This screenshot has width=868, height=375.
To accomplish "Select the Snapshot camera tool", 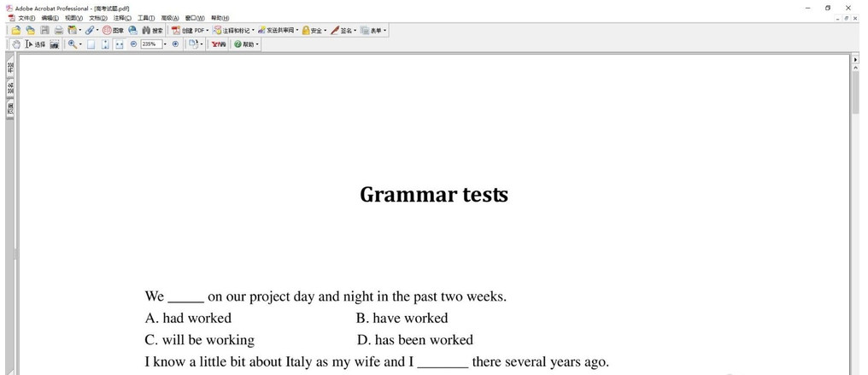I will pyautogui.click(x=55, y=44).
